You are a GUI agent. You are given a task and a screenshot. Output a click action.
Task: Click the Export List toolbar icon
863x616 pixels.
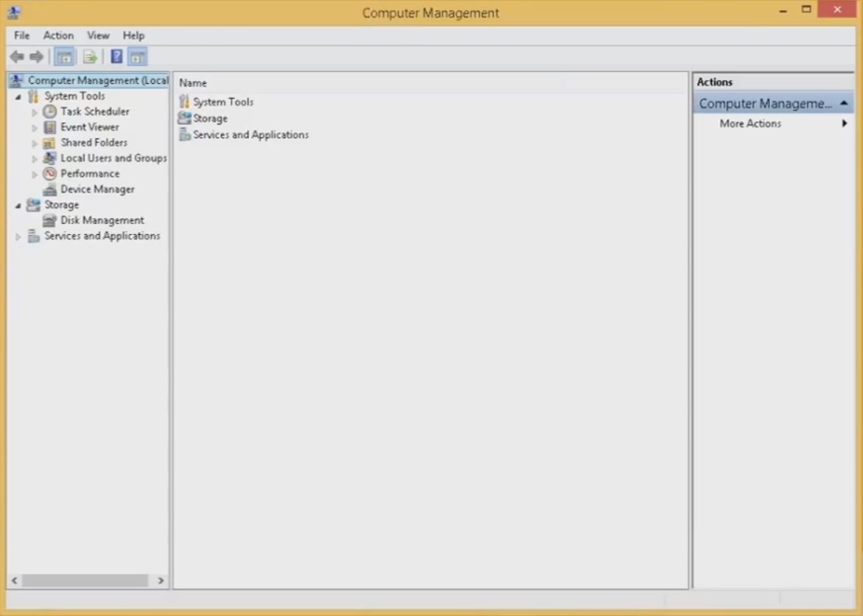pos(90,57)
